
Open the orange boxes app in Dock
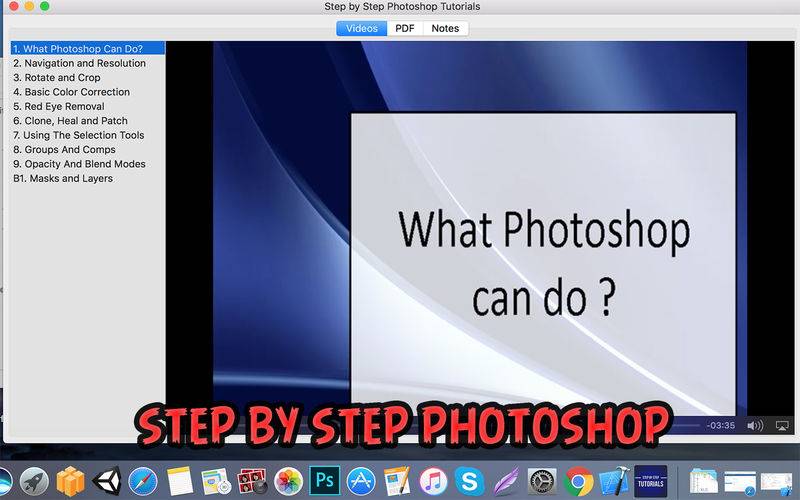[70, 481]
